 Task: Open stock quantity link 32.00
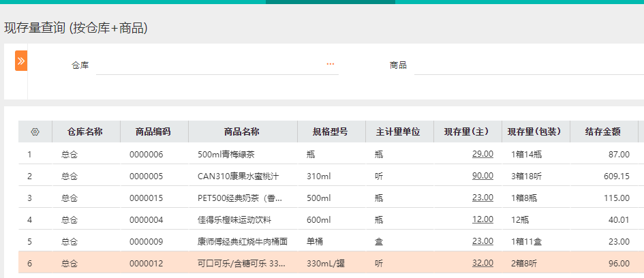482,263
